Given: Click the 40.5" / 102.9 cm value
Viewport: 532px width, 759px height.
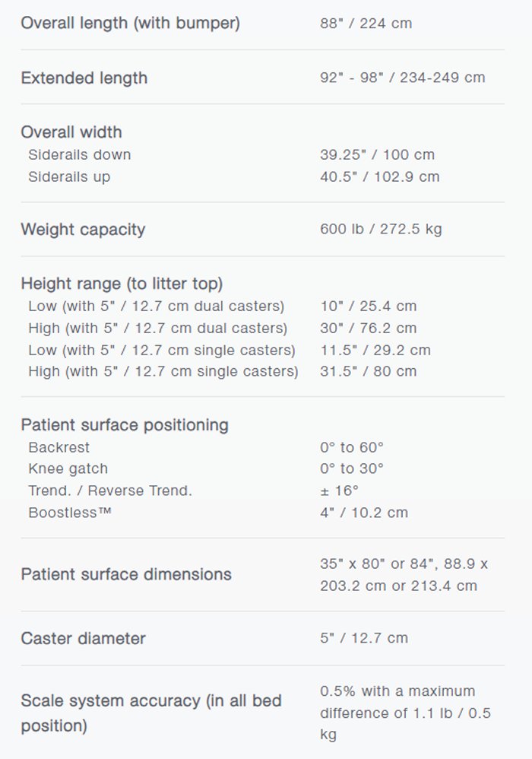Looking at the screenshot, I should coord(379,176).
